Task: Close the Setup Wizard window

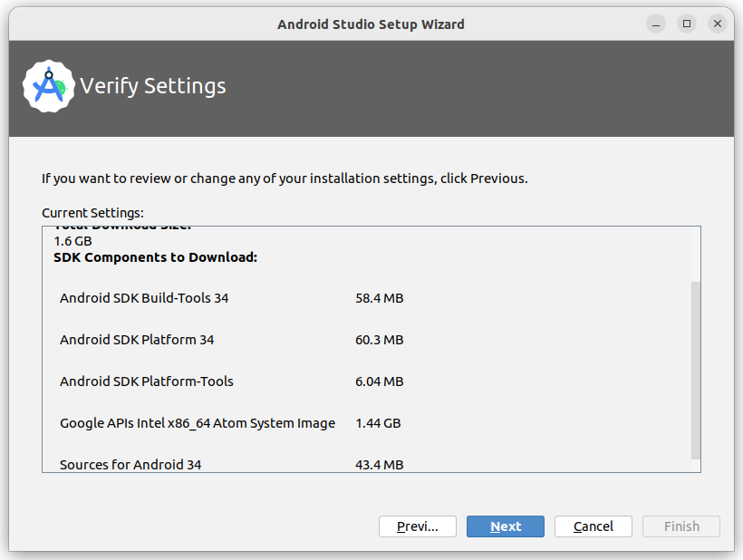Action: pyautogui.click(x=718, y=24)
